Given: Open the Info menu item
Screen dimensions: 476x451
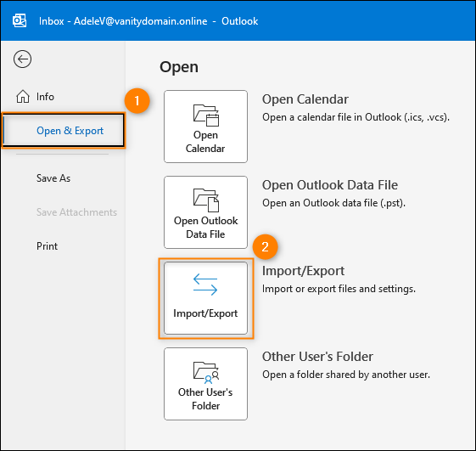Looking at the screenshot, I should [x=45, y=97].
